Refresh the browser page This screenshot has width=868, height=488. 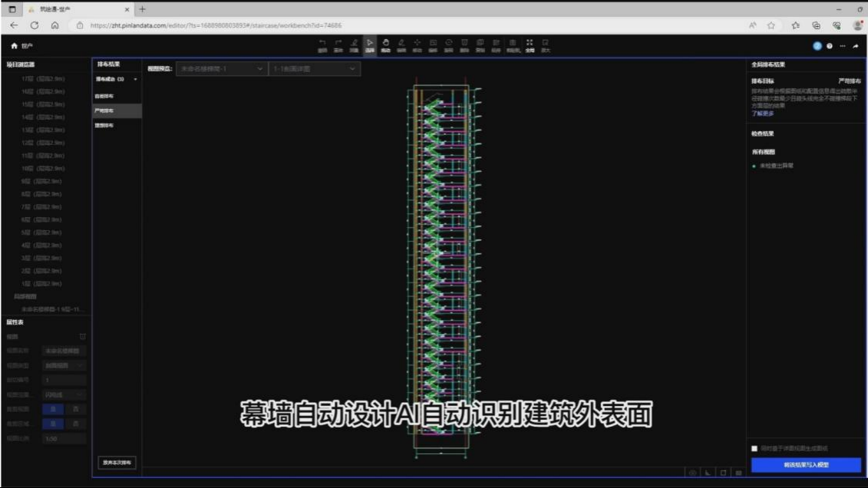coord(35,25)
